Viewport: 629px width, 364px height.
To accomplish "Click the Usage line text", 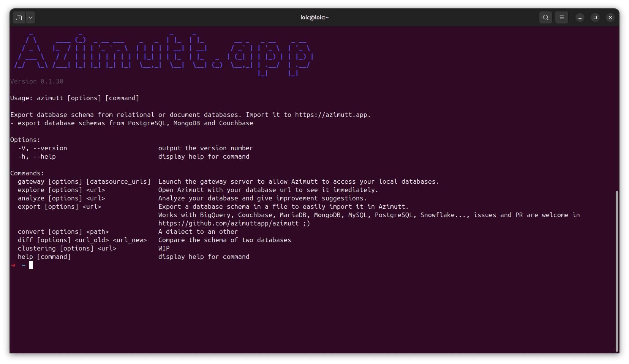I will 74,98.
